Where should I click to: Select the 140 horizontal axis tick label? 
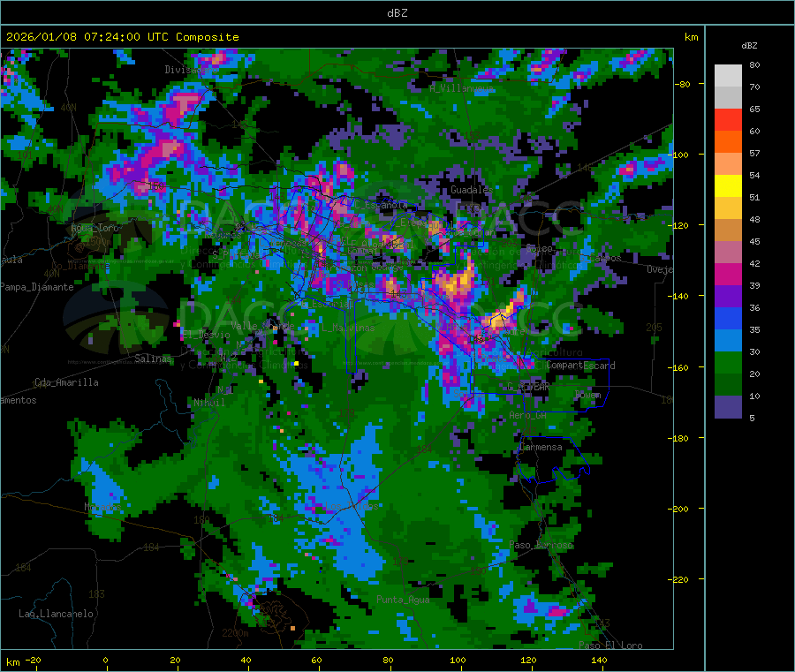pyautogui.click(x=599, y=661)
